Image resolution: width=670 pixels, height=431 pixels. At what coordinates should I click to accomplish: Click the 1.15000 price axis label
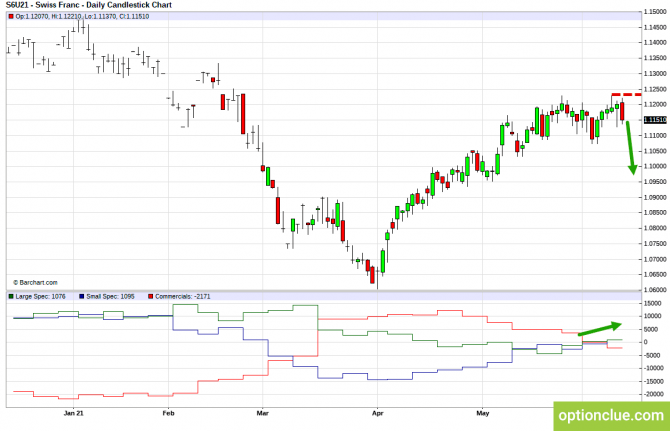coord(655,12)
